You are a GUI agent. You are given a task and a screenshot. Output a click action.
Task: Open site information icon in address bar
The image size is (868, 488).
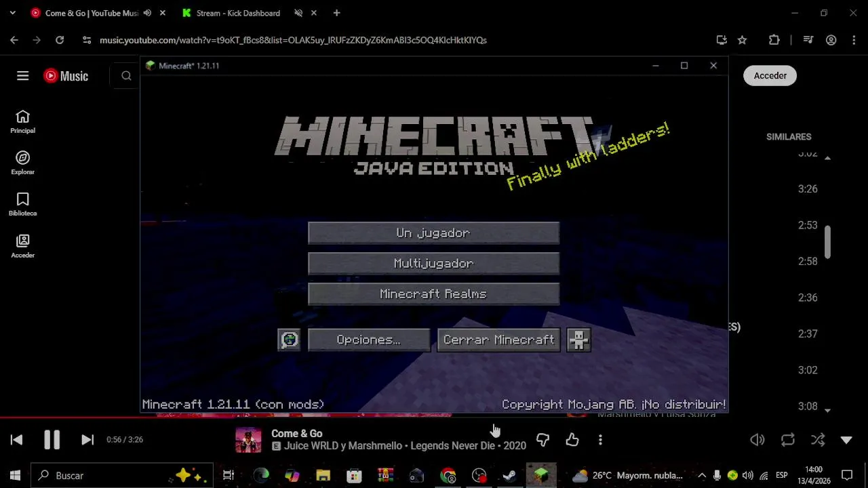point(87,40)
